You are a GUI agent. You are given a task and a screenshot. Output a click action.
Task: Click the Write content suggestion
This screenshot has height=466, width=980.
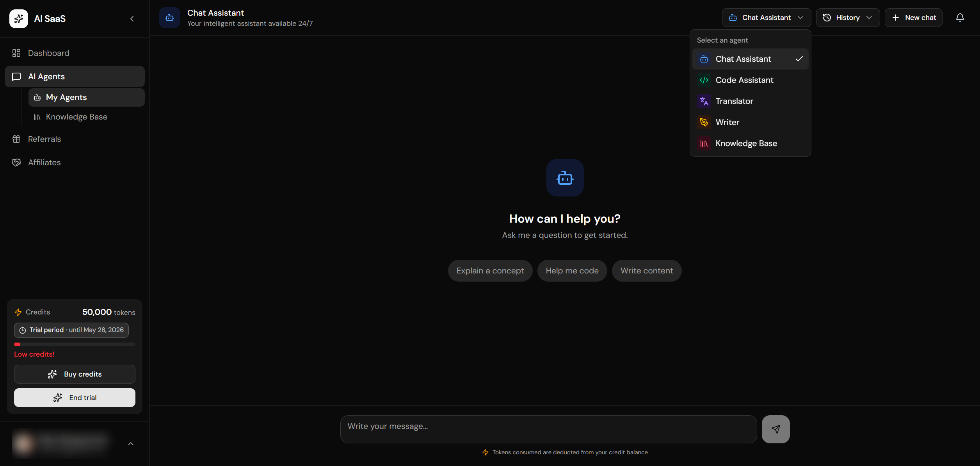647,271
